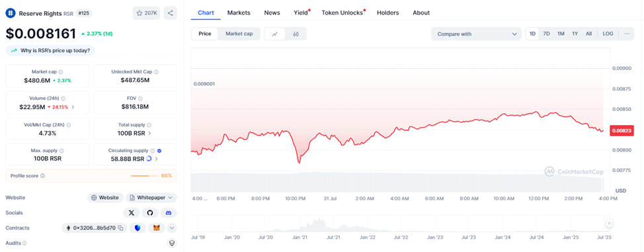The image size is (644, 252).
Task: Click the blue shield contract icon
Action: click(137, 228)
